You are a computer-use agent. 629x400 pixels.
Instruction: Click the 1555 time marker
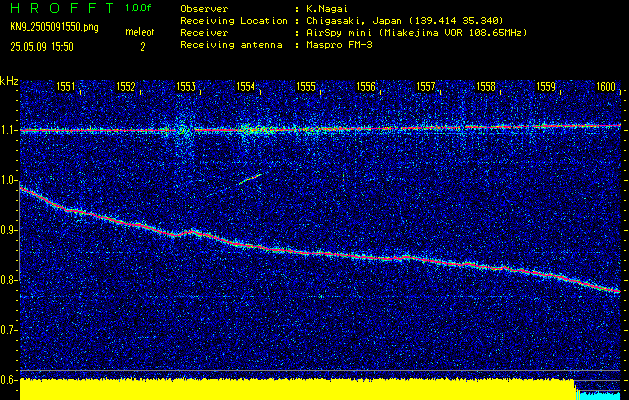click(x=306, y=87)
